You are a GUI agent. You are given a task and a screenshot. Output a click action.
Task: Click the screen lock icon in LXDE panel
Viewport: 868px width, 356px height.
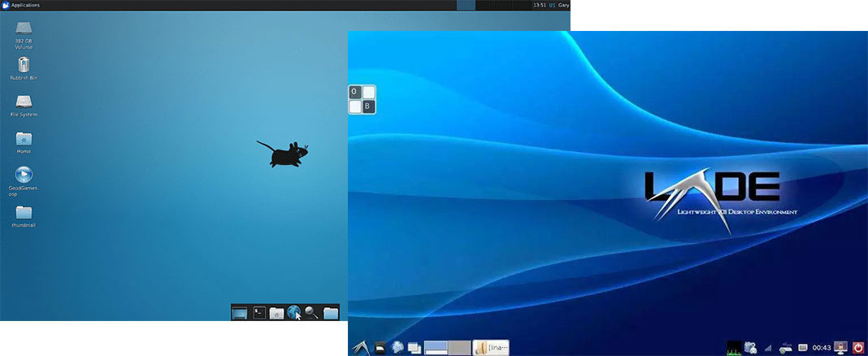pos(841,348)
